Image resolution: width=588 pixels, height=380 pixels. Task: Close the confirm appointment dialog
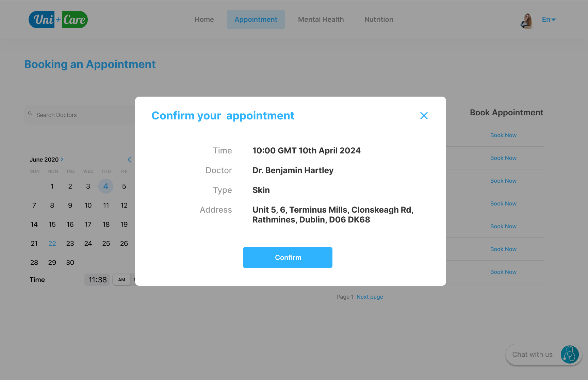pos(424,116)
